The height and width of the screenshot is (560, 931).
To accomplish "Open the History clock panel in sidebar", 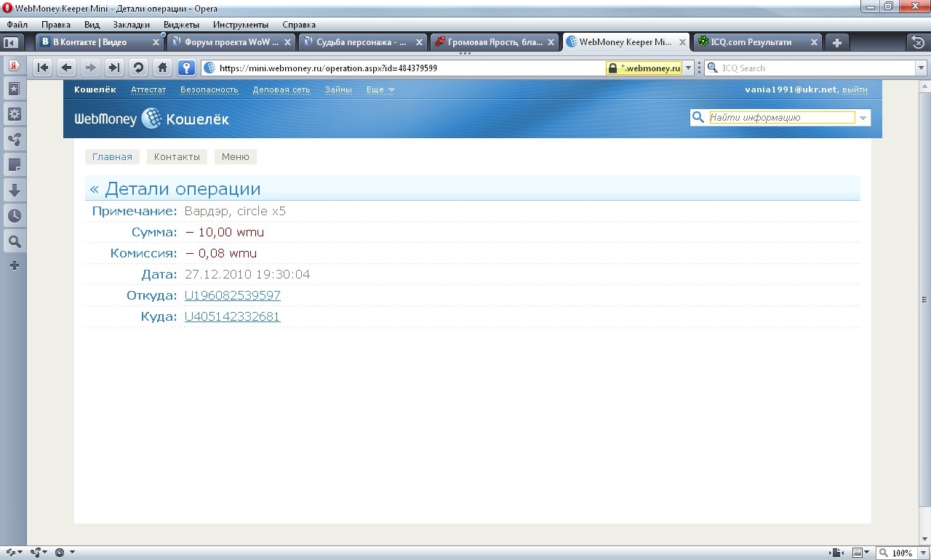I will 14,216.
